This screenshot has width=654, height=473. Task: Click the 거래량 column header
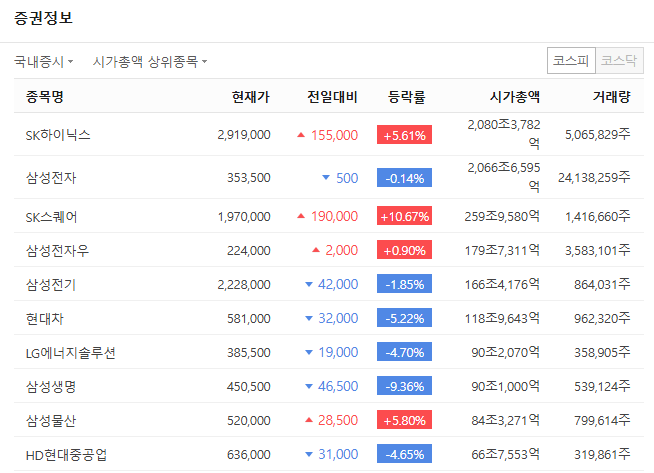click(612, 97)
